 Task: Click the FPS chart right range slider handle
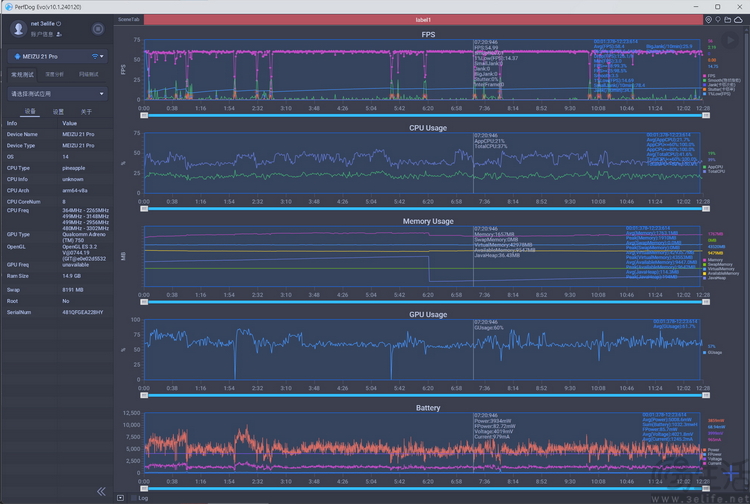click(706, 115)
